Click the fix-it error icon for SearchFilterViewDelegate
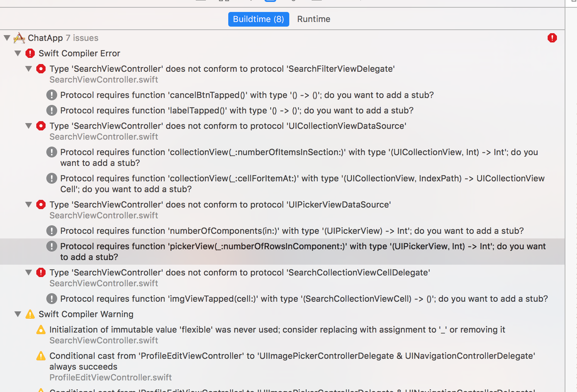Image resolution: width=577 pixels, height=392 pixels. (x=41, y=69)
